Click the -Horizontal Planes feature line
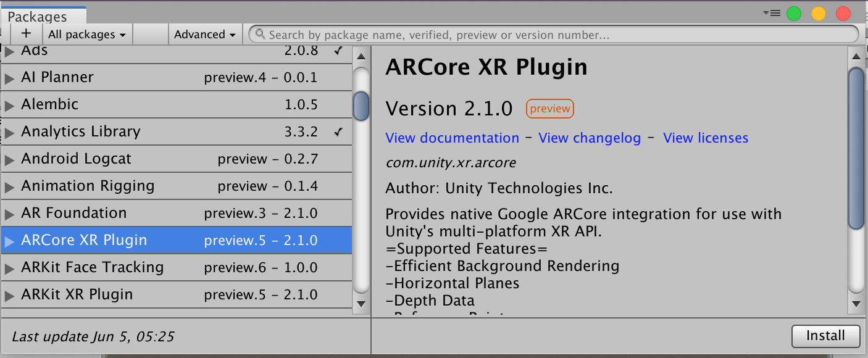 [453, 283]
